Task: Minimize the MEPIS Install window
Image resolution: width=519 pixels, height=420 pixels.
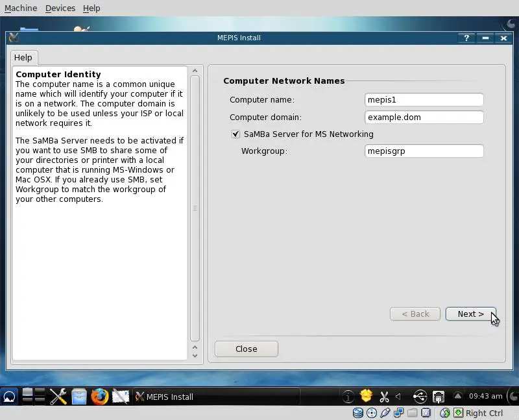Action: point(485,38)
